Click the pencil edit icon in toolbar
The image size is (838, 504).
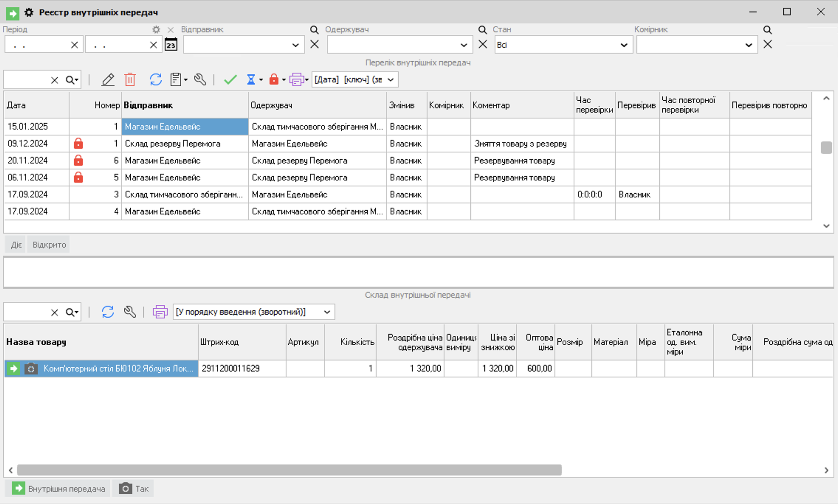[x=108, y=80]
